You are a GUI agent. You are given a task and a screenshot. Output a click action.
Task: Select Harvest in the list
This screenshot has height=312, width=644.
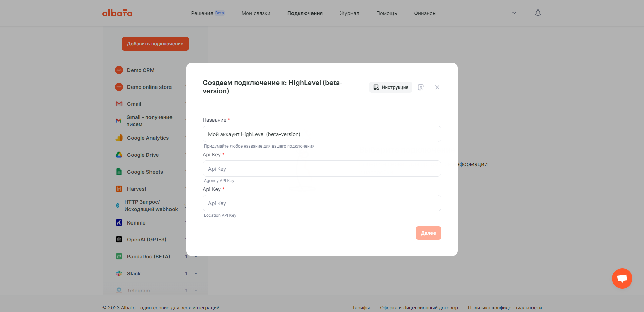pyautogui.click(x=137, y=189)
